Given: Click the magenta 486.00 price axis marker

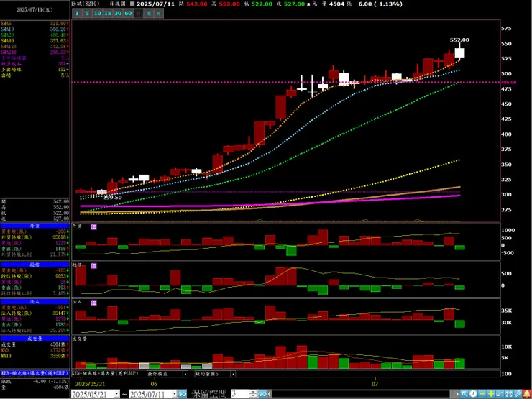Looking at the screenshot, I should point(510,82).
